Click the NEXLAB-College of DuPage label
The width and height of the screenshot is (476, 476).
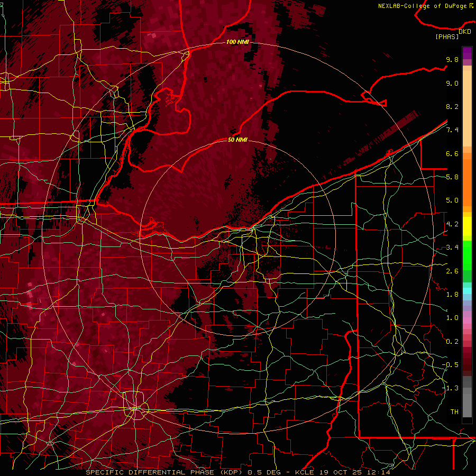[x=422, y=6]
